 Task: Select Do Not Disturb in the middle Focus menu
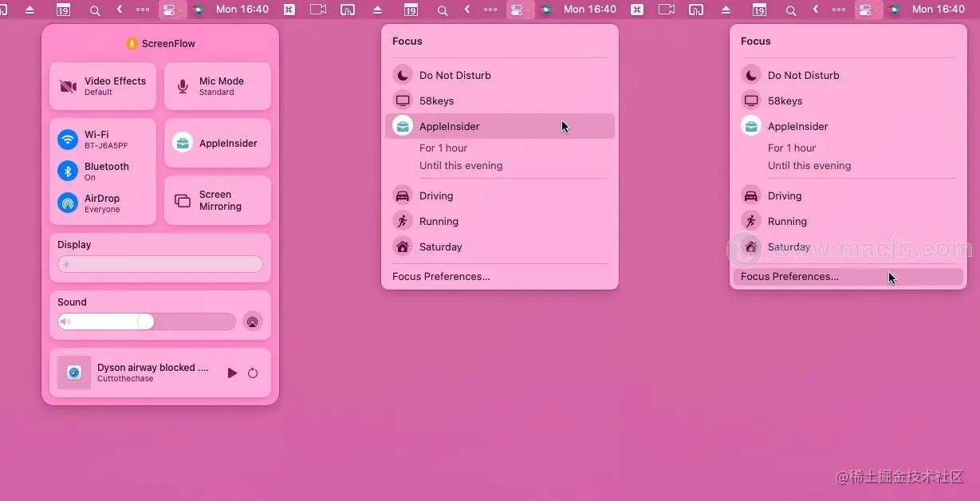click(500, 75)
